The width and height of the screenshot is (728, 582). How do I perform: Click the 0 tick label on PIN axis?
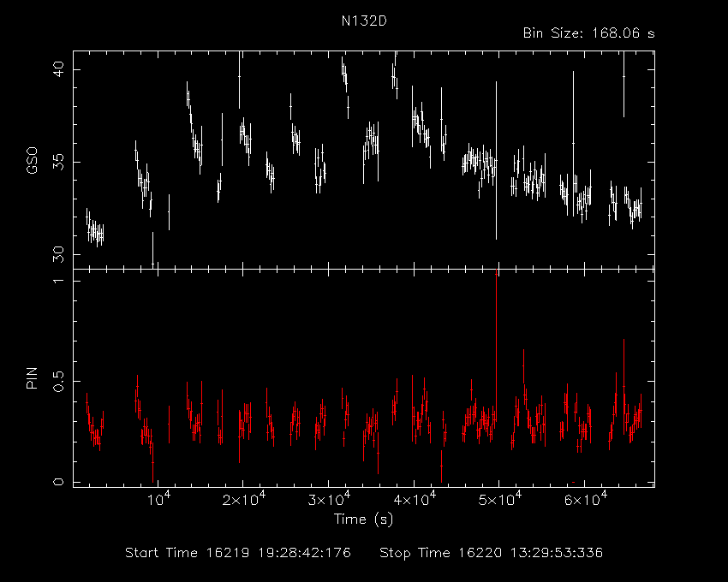point(59,482)
